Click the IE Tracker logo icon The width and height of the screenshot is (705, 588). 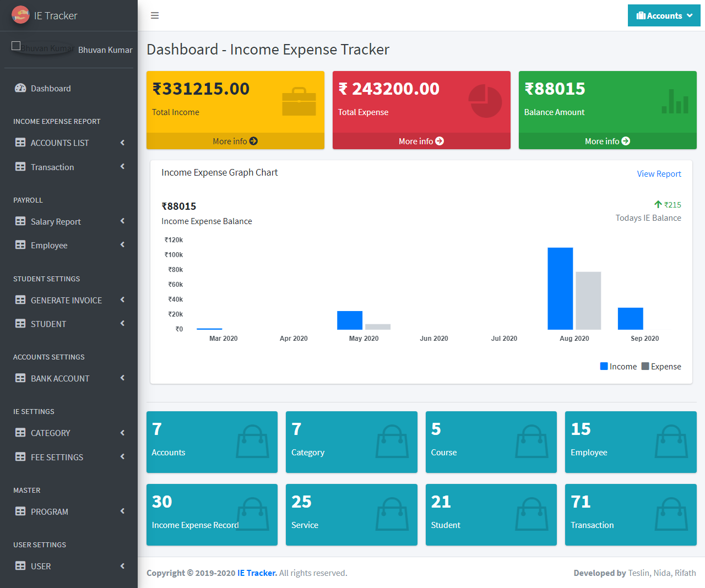pyautogui.click(x=20, y=15)
